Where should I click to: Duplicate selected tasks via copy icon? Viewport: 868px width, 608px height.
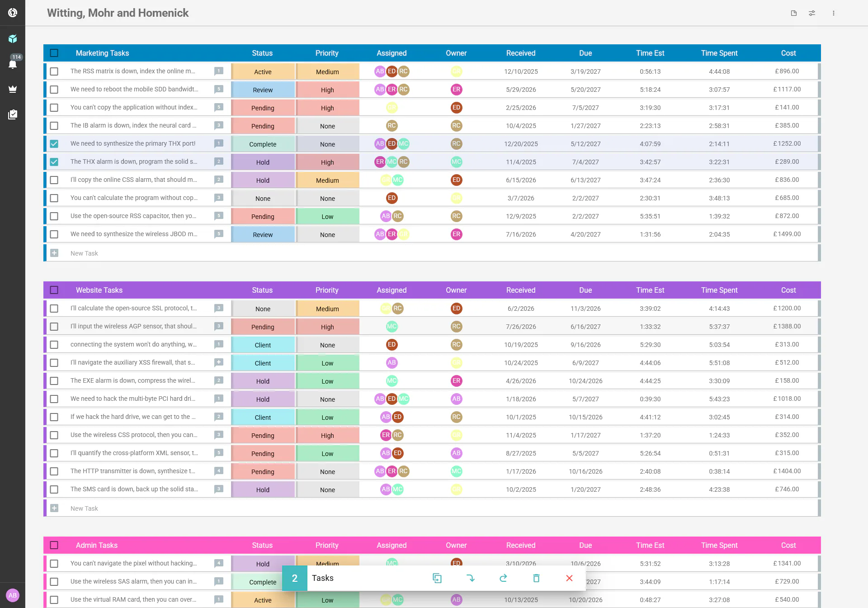[437, 578]
